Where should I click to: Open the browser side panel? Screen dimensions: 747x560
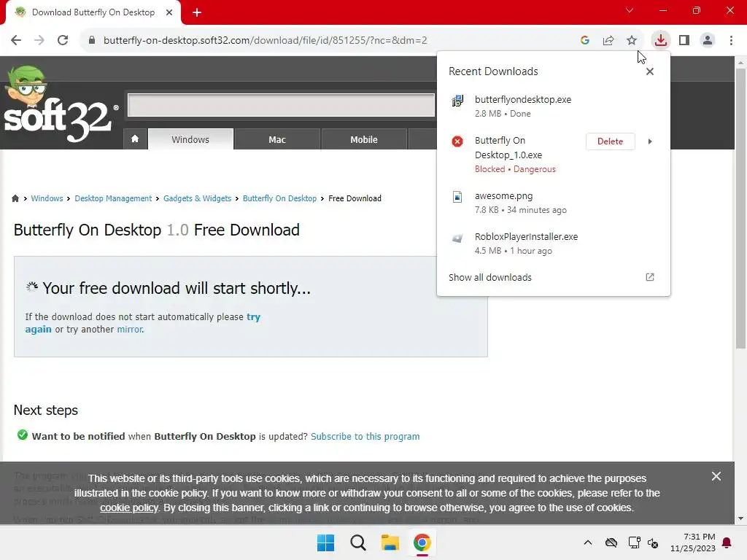point(684,40)
